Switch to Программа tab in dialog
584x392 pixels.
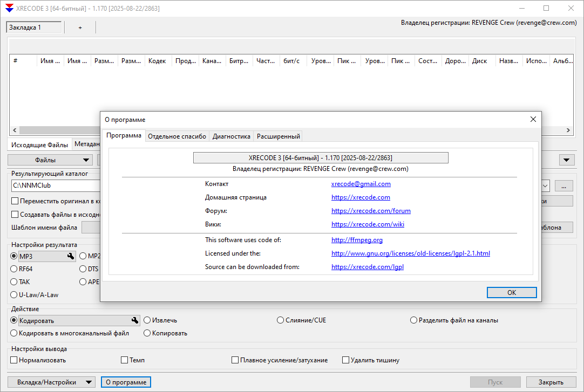(x=124, y=135)
